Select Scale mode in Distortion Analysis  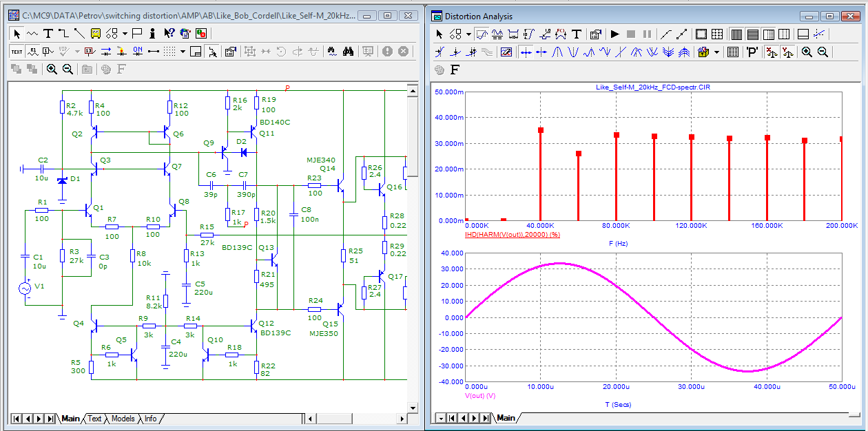(482, 34)
